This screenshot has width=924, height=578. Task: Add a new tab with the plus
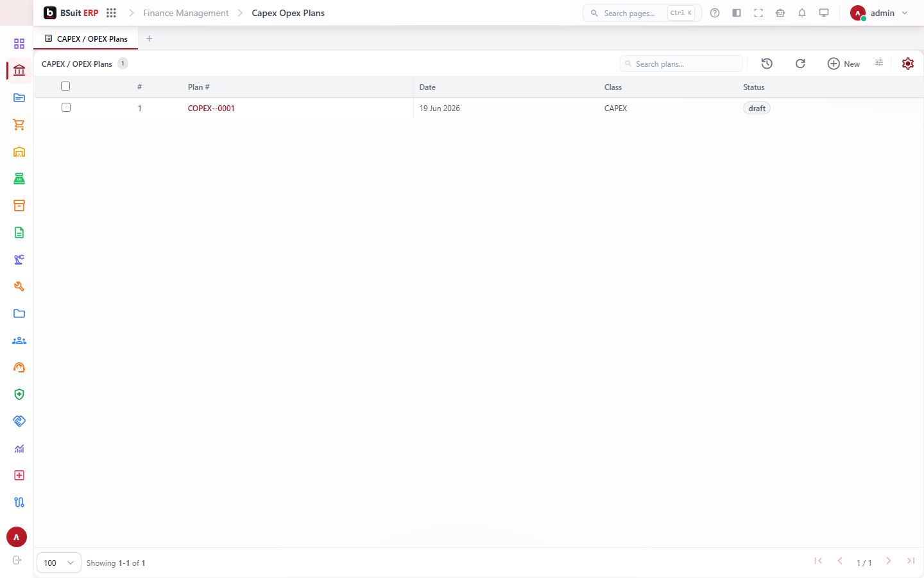(x=150, y=39)
